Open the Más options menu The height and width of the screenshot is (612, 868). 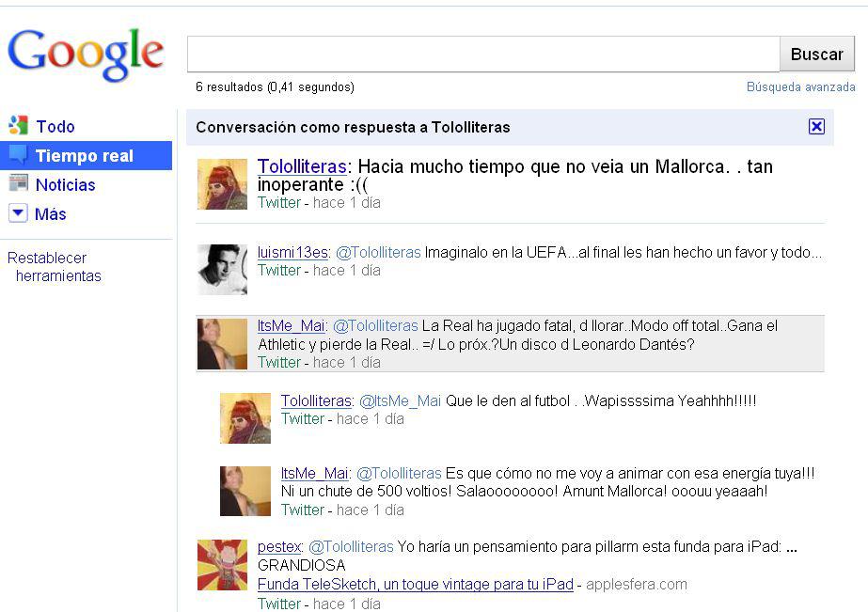pos(51,214)
